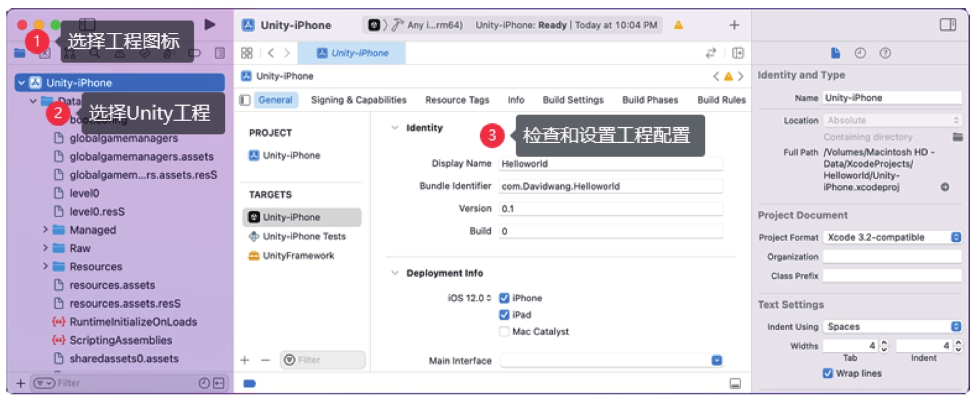980x402 pixels.
Task: Click the Display Name field
Action: (611, 163)
